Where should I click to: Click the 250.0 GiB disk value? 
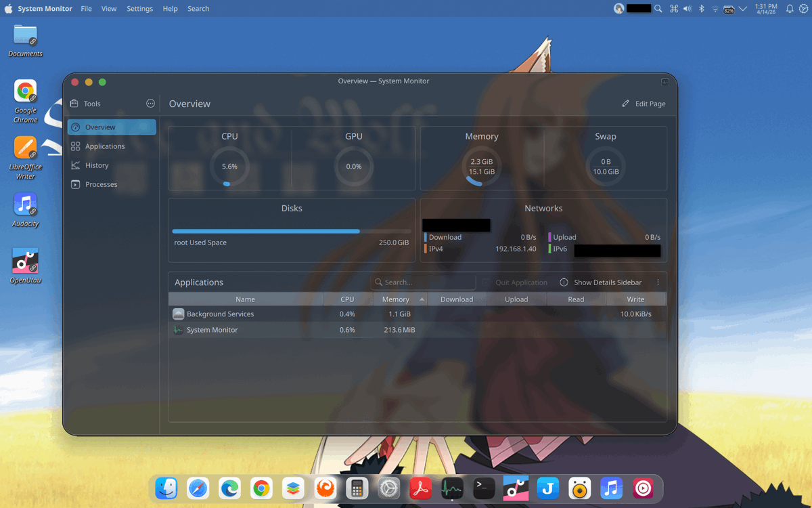click(394, 242)
